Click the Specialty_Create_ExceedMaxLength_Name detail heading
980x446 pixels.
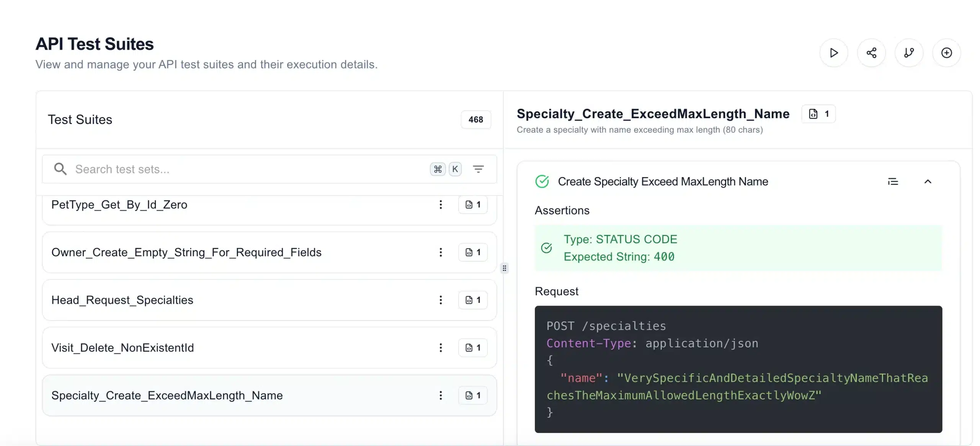(x=653, y=114)
